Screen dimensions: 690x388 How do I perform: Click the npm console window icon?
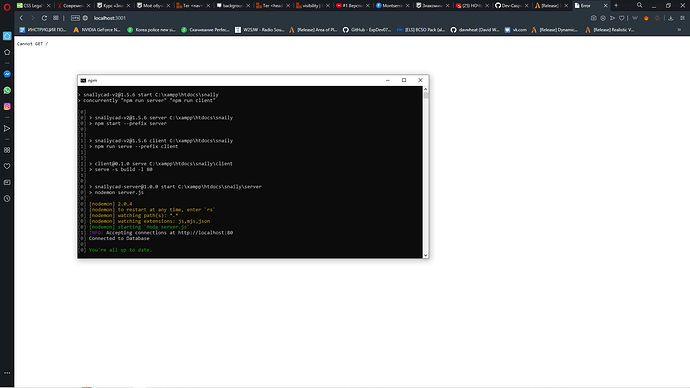[83, 81]
